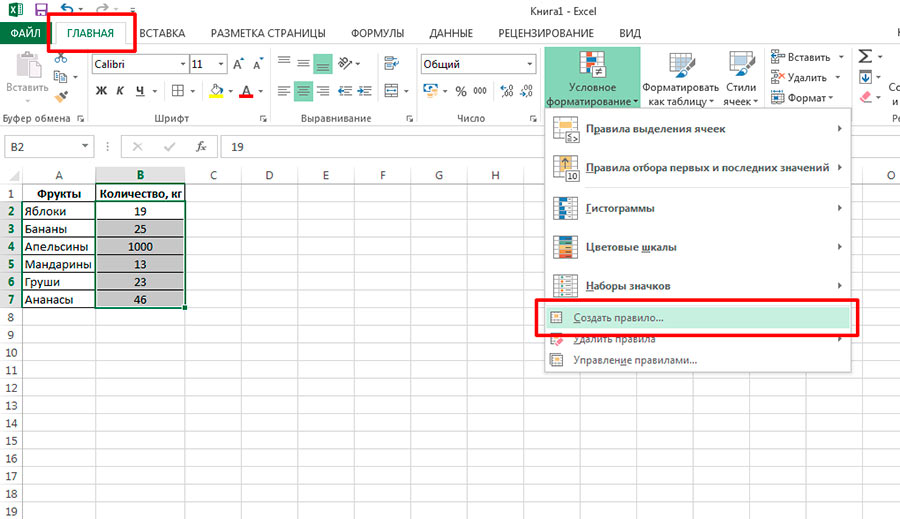Screen dimensions: 900x519
Task: Click the wrap text icon
Action: tap(391, 63)
